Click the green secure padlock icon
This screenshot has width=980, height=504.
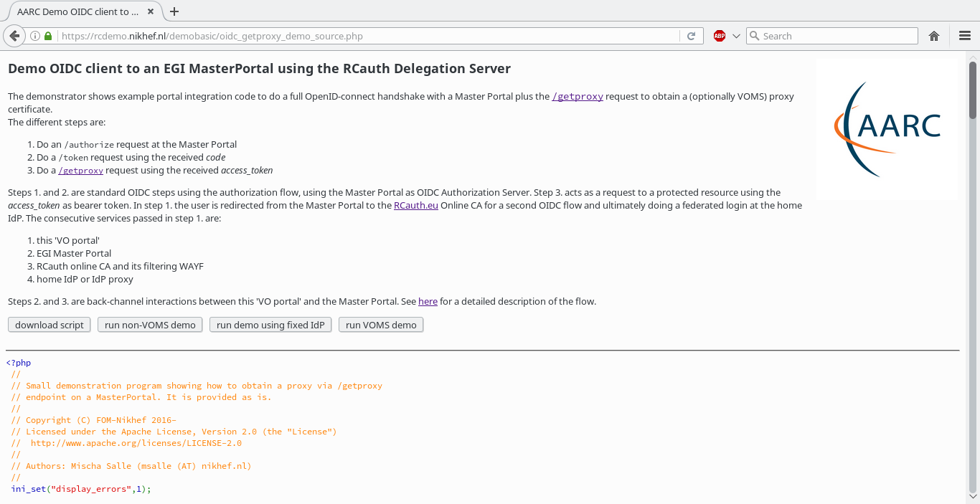pos(48,36)
